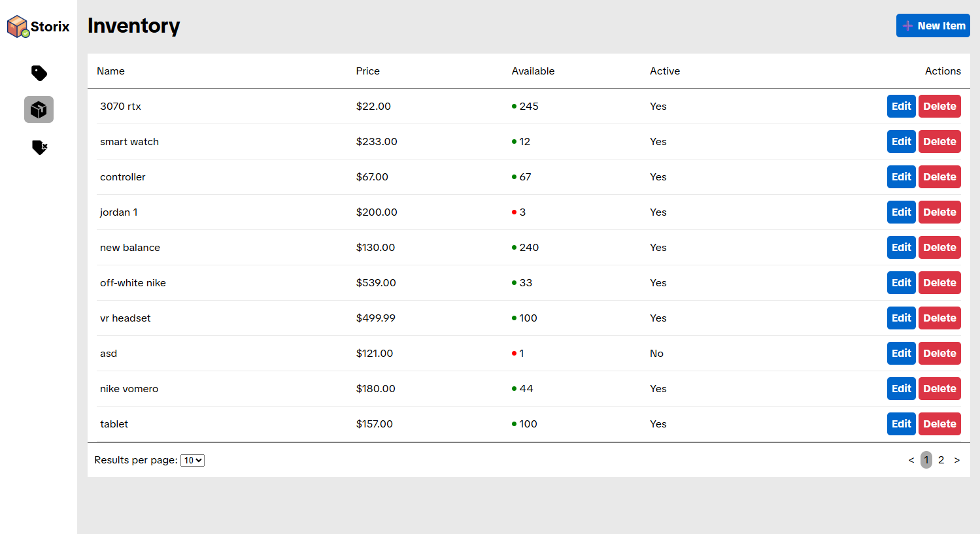
Task: Edit the vr headset item
Action: 901,318
